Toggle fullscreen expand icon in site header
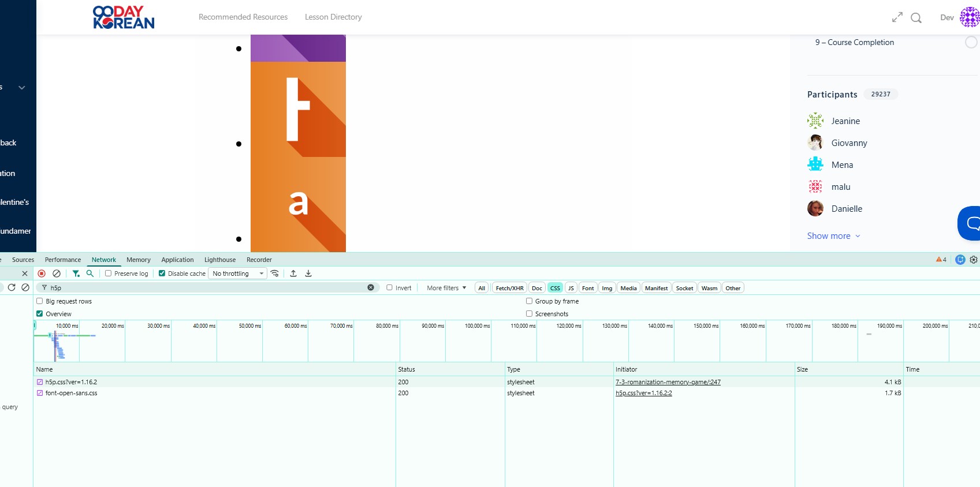The image size is (980, 487). [897, 17]
